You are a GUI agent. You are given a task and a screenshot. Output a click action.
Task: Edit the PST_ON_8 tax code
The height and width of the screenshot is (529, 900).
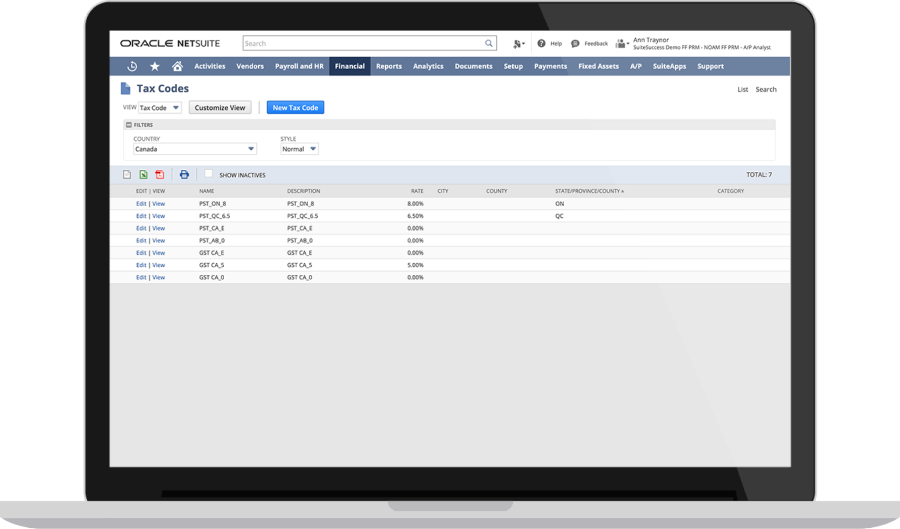(x=141, y=204)
